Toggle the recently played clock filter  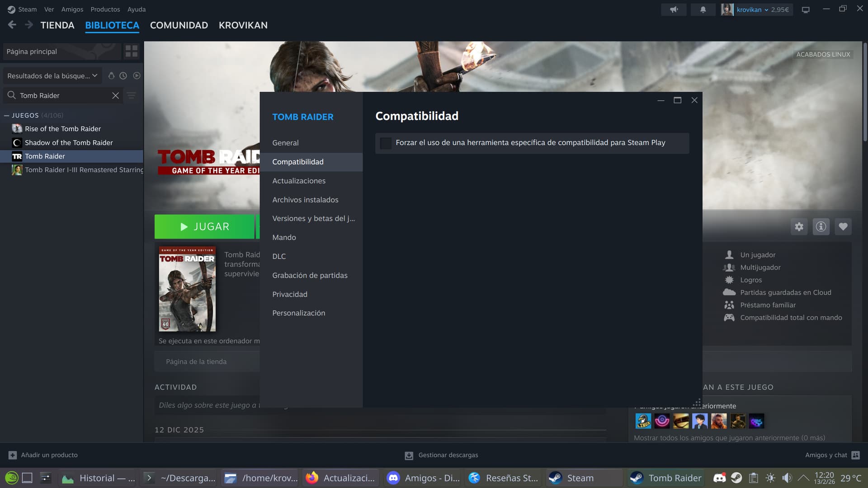(x=123, y=76)
